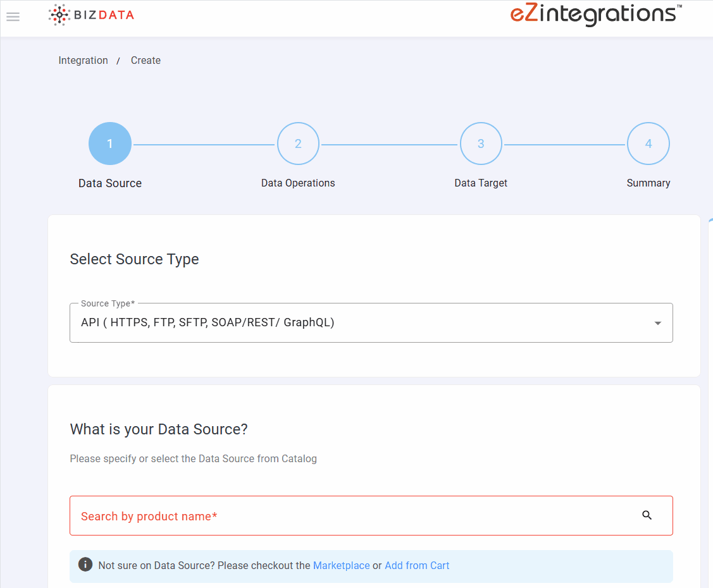
Task: Click the Create breadcrumb item
Action: [x=146, y=61]
